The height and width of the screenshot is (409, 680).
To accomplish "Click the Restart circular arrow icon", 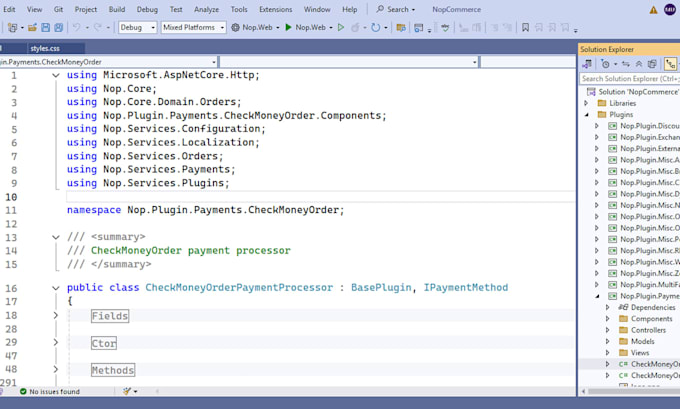I will coord(376,27).
